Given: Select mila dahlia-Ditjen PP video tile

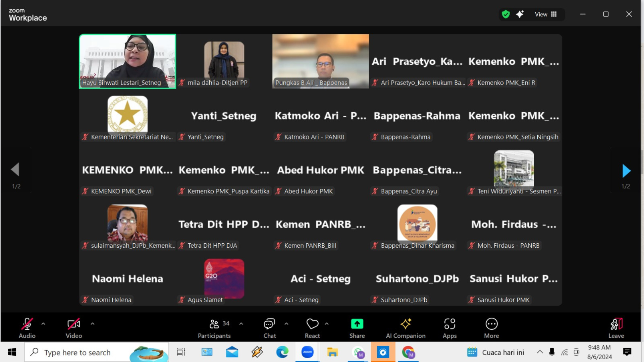Looking at the screenshot, I should tap(224, 61).
